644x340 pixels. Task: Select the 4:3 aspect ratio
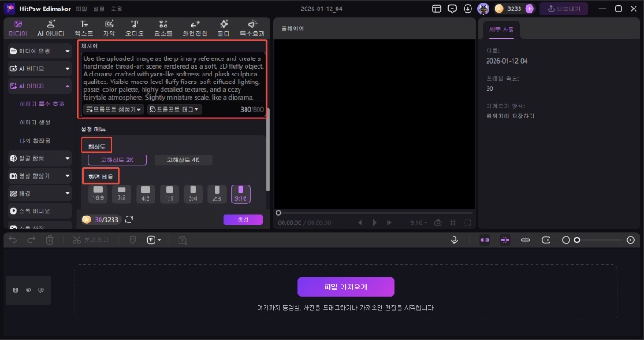pos(145,194)
